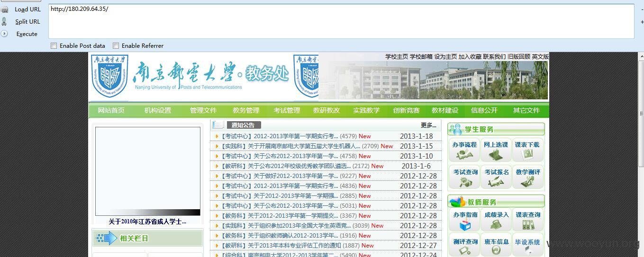Open 课表查询 timetable query icon
The image size is (644, 257).
(527, 220)
